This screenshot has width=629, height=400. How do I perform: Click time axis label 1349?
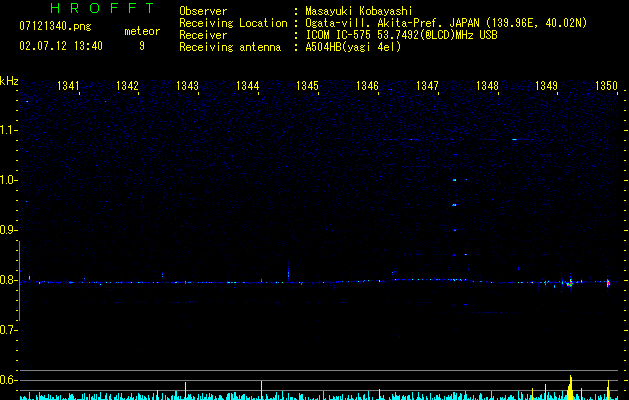547,85
